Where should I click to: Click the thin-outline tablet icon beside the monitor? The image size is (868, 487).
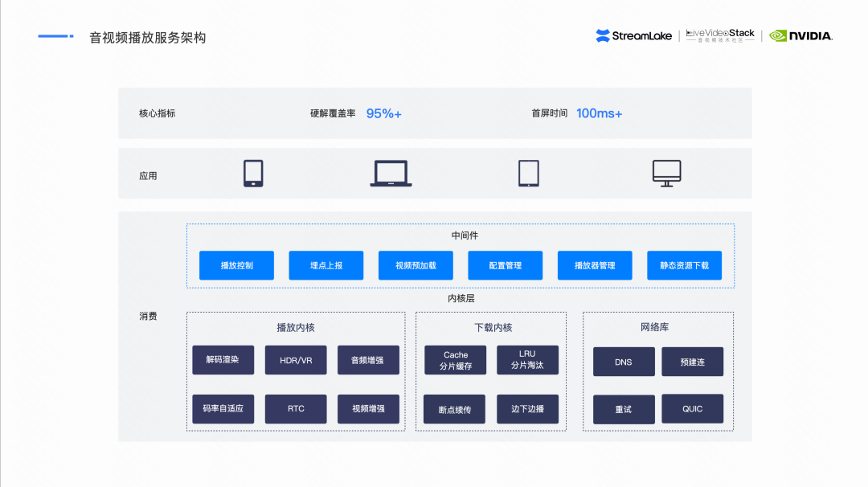528,174
